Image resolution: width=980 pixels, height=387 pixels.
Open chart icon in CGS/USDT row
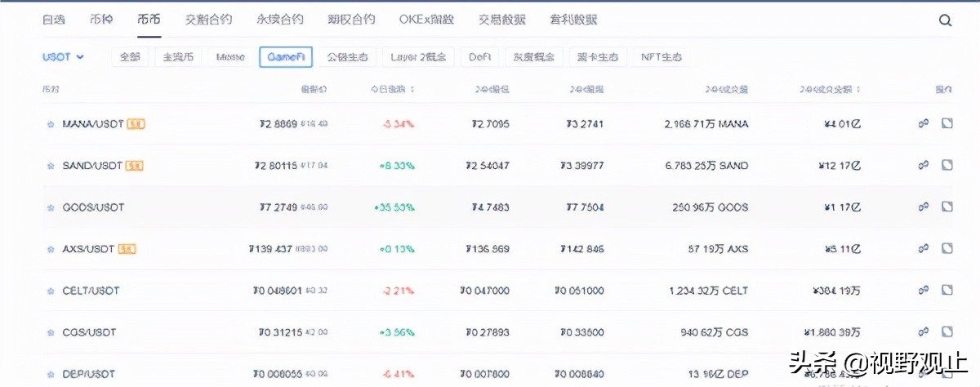click(x=924, y=331)
